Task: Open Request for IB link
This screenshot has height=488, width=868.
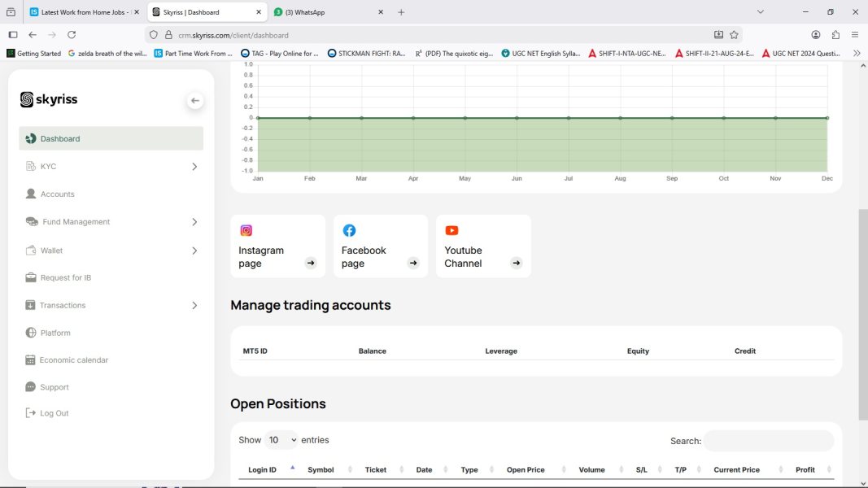Action: click(65, 277)
